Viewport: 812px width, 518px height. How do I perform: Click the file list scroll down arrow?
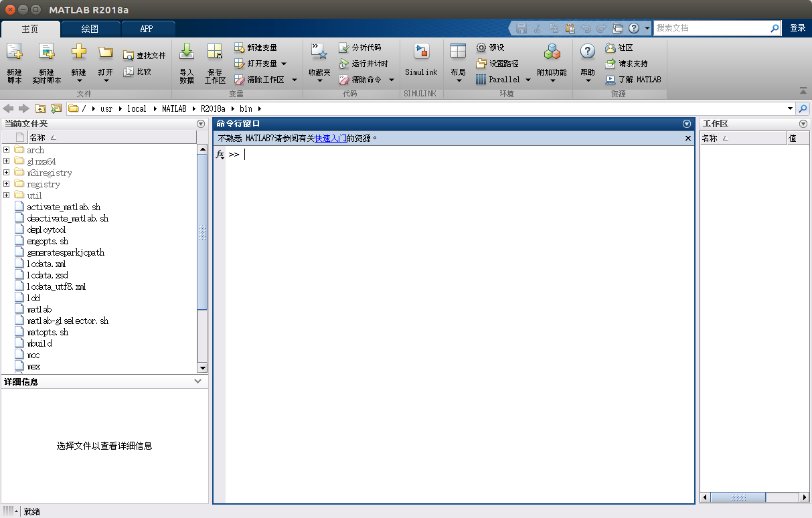coord(202,367)
